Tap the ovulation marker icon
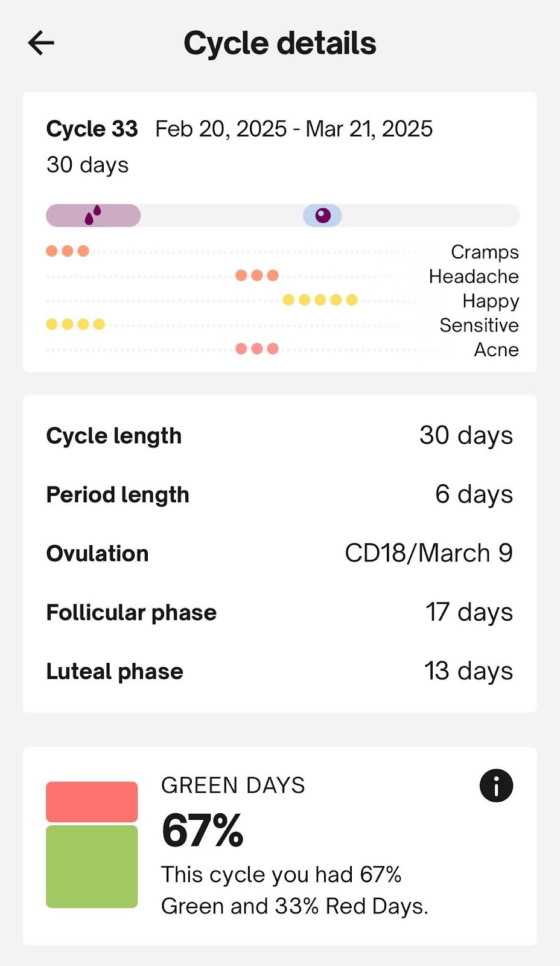Screen dimensions: 560x966 coord(323,216)
